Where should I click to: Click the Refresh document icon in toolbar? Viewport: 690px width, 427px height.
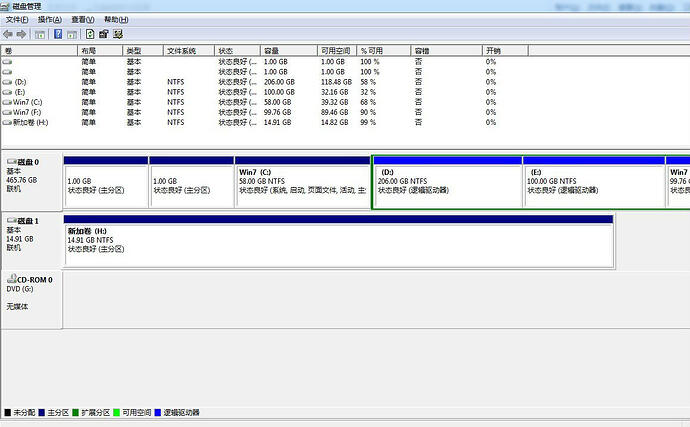[x=90, y=34]
